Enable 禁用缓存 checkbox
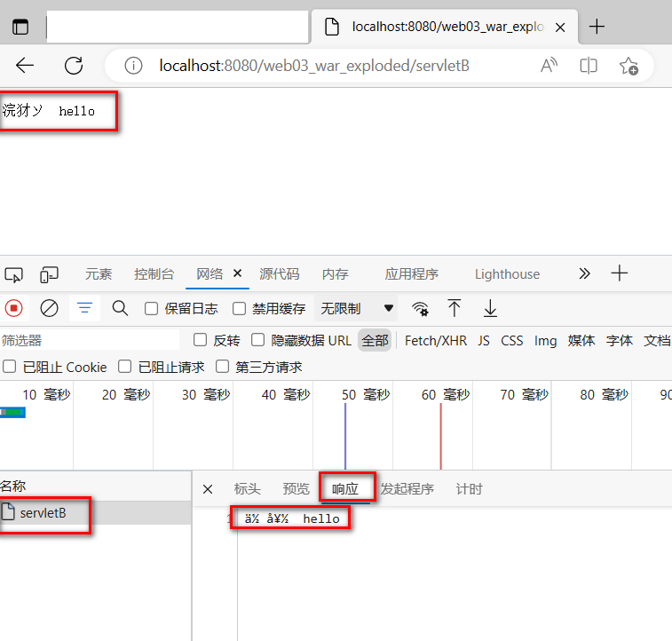 [x=239, y=308]
